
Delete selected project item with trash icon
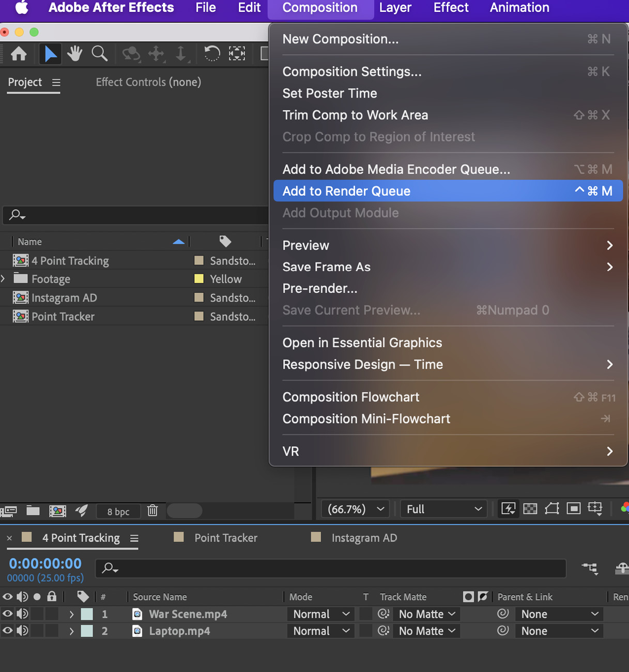tap(152, 511)
